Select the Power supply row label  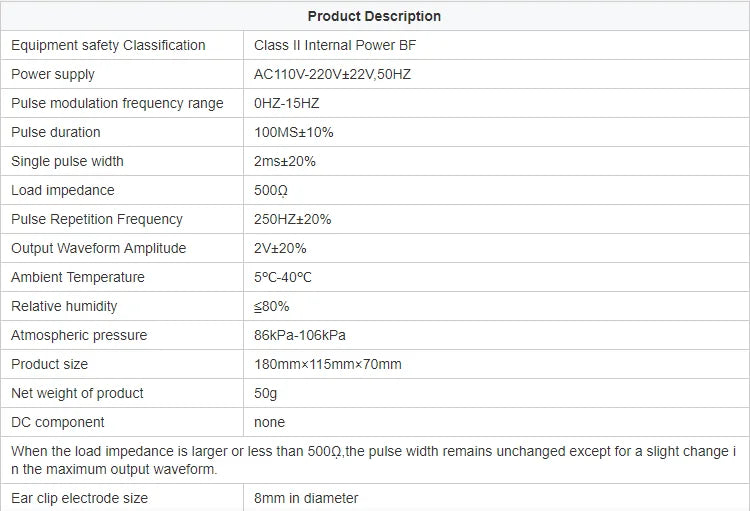[53, 74]
